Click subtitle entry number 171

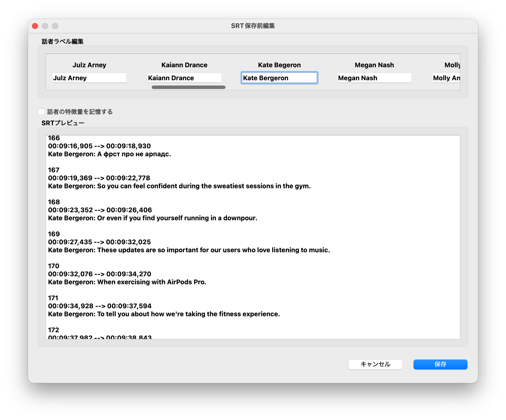click(x=53, y=298)
